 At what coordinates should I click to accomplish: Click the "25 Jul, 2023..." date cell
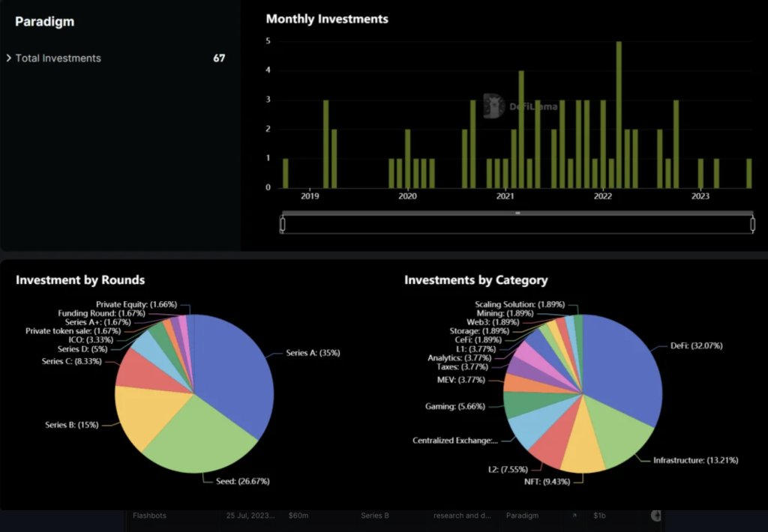coord(250,516)
